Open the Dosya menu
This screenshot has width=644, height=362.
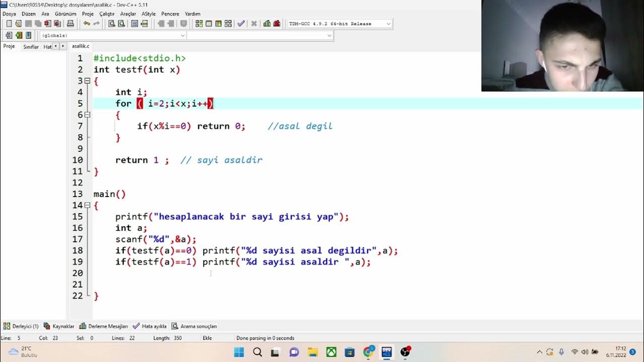point(9,14)
